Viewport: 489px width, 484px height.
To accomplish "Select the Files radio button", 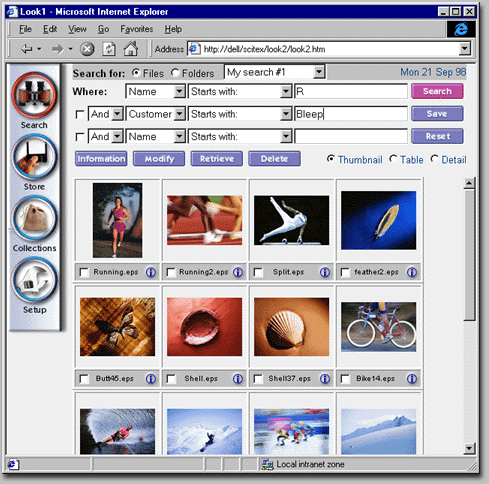I will coord(136,72).
